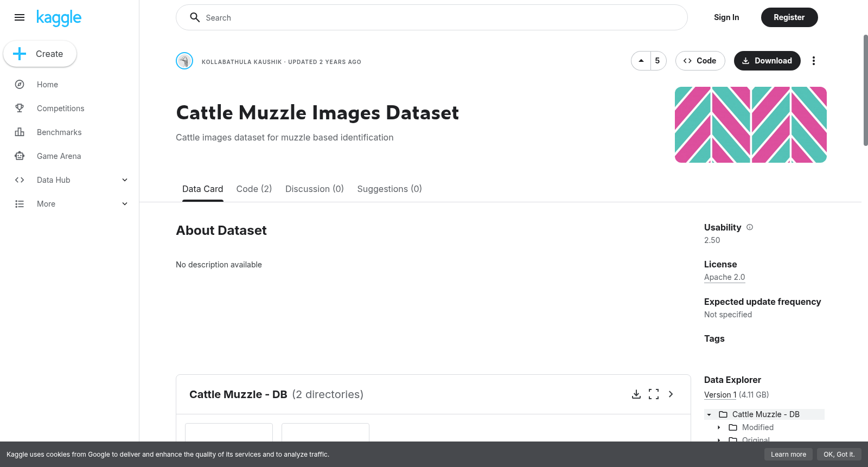Open the Discussion (0) tab

pos(315,189)
